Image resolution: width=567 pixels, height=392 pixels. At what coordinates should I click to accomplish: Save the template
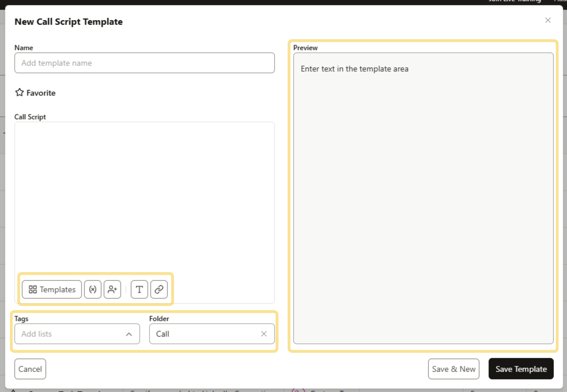coord(521,369)
